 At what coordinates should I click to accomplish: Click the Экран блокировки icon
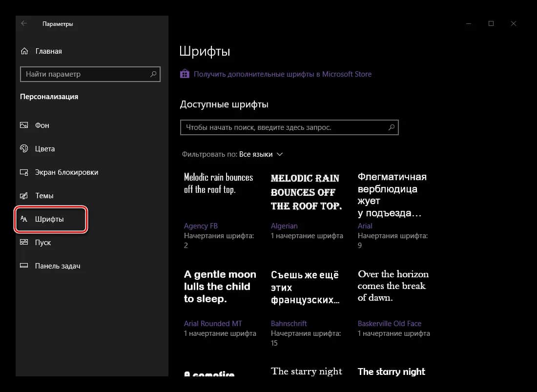click(24, 172)
